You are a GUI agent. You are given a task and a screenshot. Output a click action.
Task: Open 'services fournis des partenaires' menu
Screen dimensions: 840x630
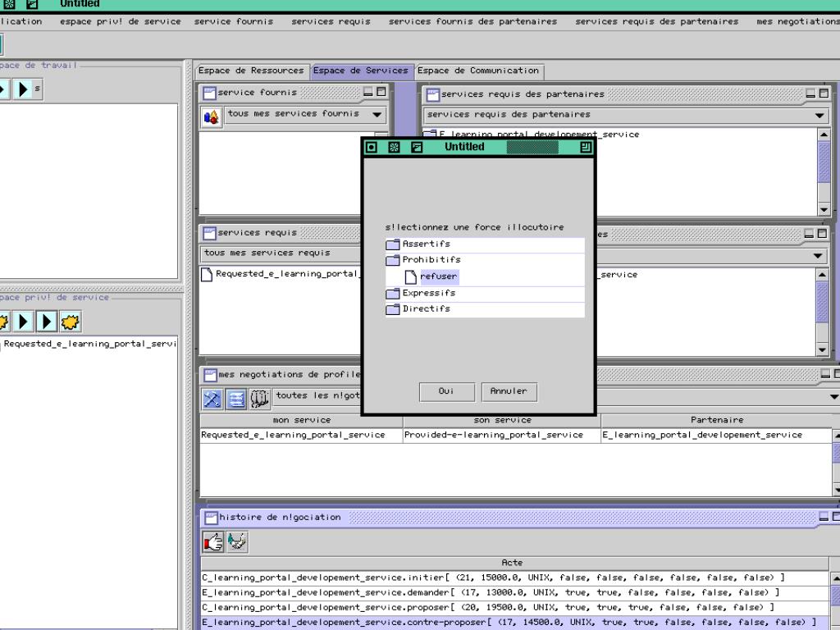pos(472,21)
